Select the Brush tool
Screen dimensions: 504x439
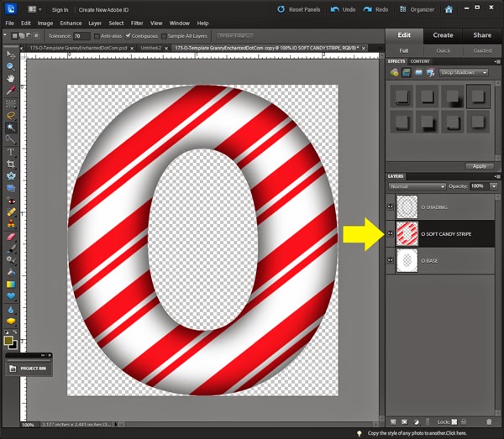click(11, 248)
